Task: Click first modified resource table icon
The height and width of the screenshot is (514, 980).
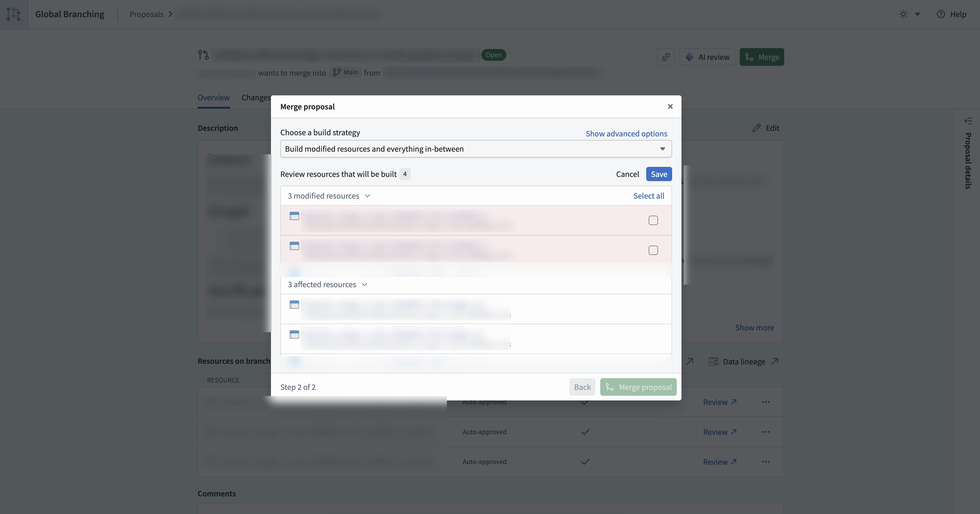Action: pyautogui.click(x=294, y=216)
